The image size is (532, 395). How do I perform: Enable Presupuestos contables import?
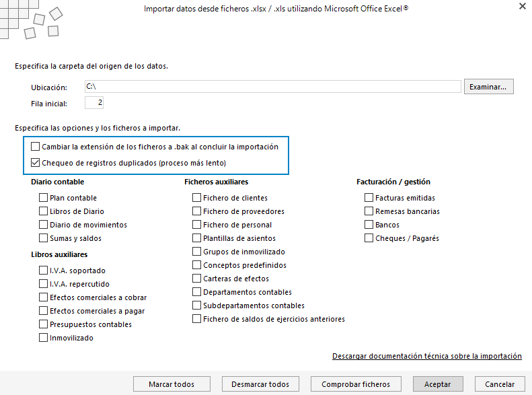click(43, 324)
